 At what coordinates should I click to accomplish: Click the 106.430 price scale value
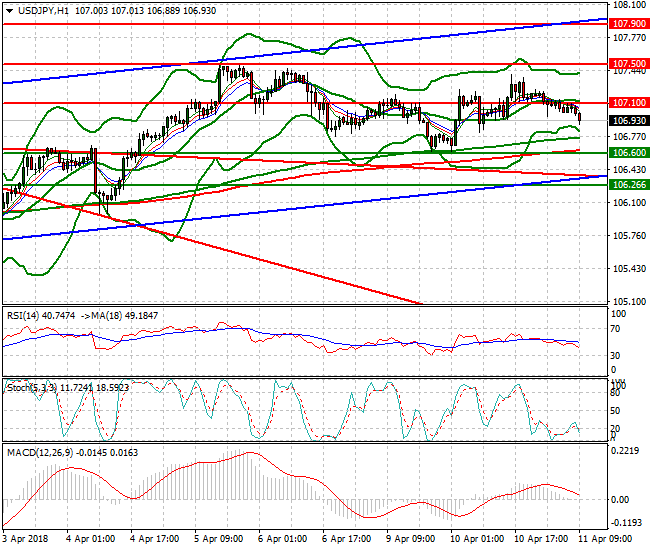pos(629,170)
